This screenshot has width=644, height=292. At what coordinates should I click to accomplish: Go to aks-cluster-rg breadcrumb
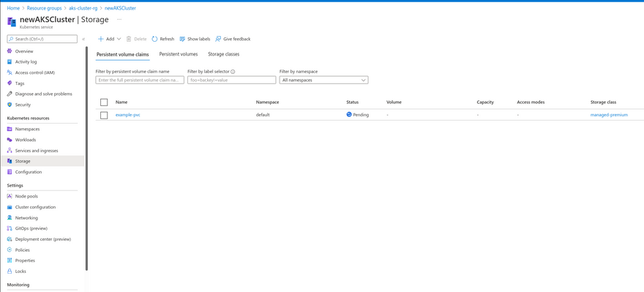[x=83, y=8]
